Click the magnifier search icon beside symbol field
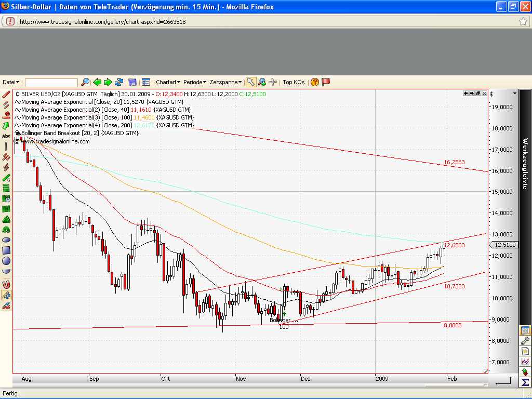532x399 pixels. [x=85, y=82]
